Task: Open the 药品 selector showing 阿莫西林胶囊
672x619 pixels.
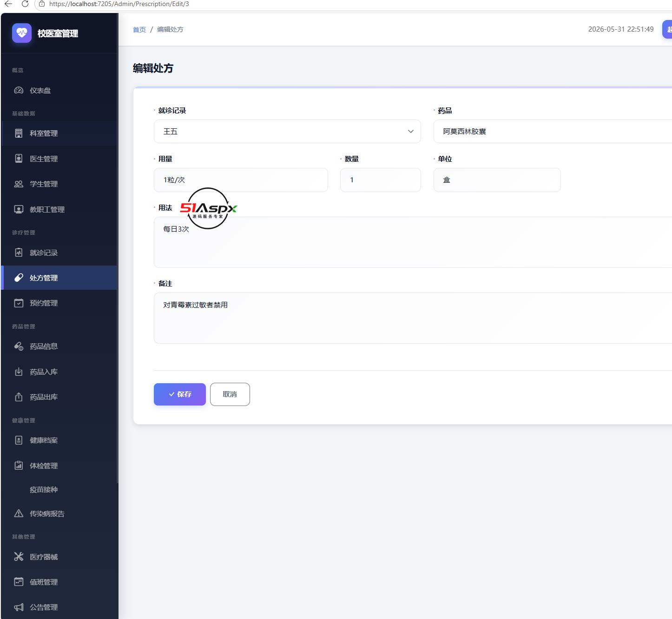Action: (x=553, y=132)
